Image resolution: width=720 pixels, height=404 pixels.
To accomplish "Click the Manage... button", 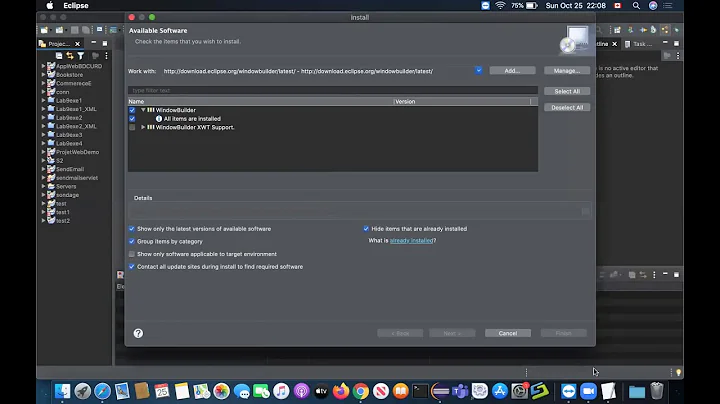I will (567, 71).
